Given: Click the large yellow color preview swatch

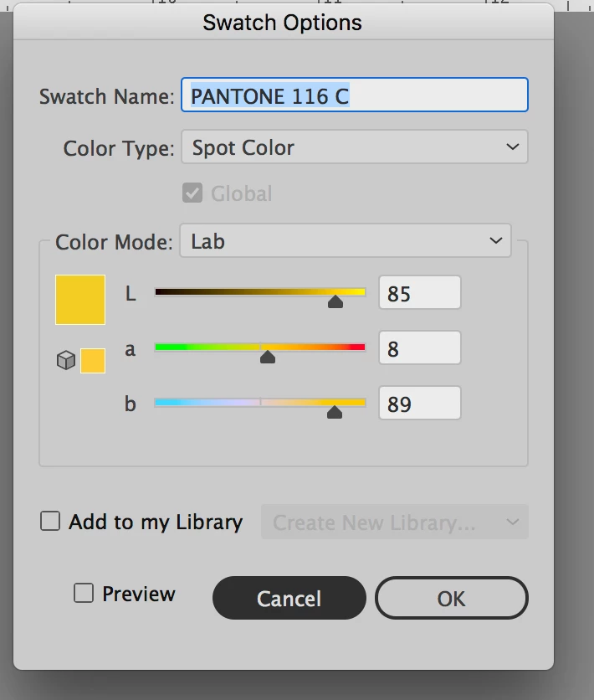Looking at the screenshot, I should tap(80, 299).
